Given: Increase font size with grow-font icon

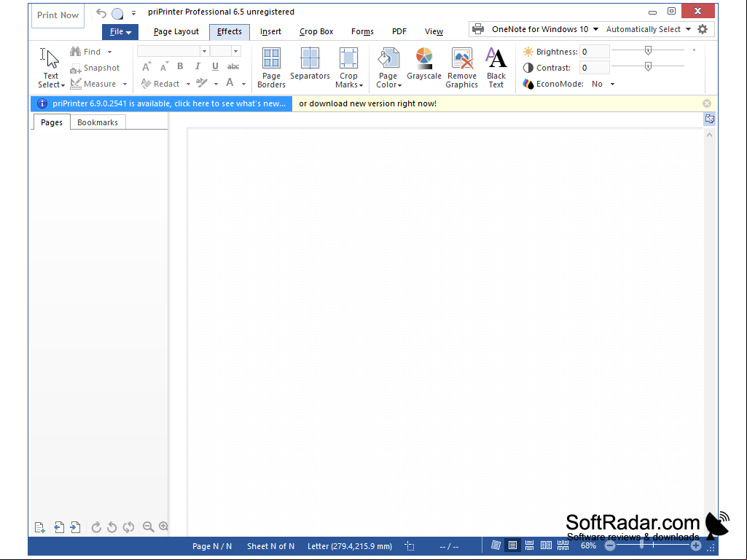Looking at the screenshot, I should 146,67.
